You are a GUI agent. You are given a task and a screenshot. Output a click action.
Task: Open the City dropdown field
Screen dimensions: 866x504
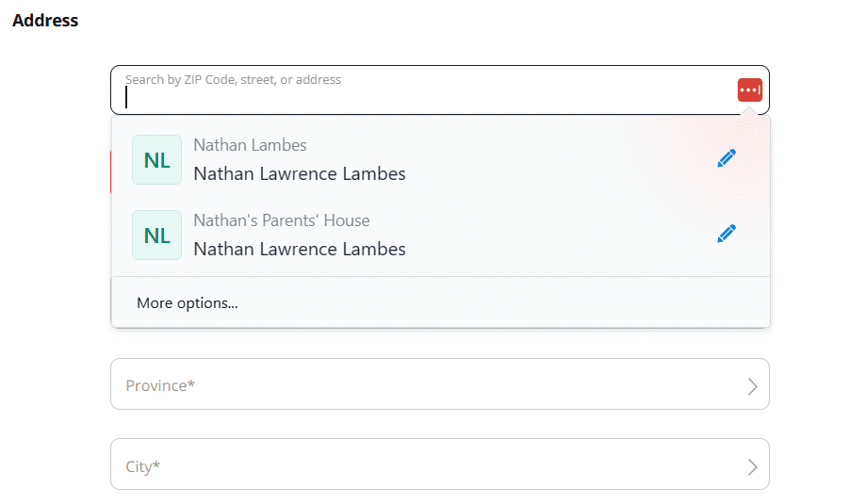tap(440, 464)
